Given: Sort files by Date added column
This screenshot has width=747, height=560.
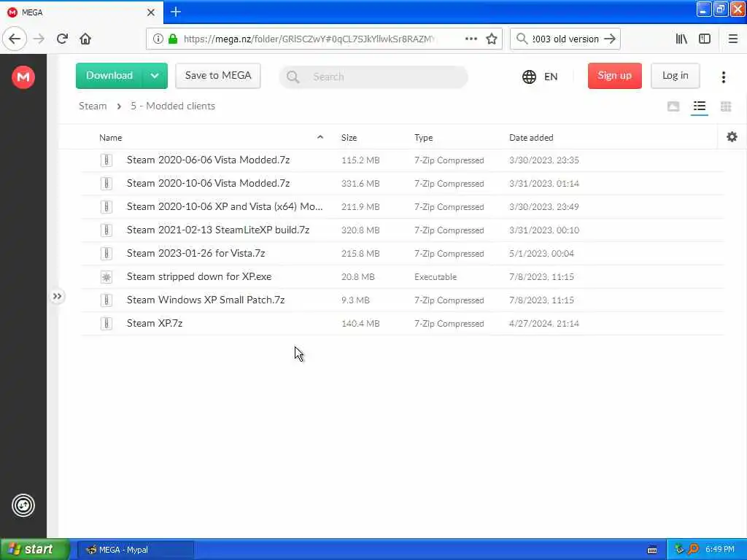Looking at the screenshot, I should pos(531,138).
